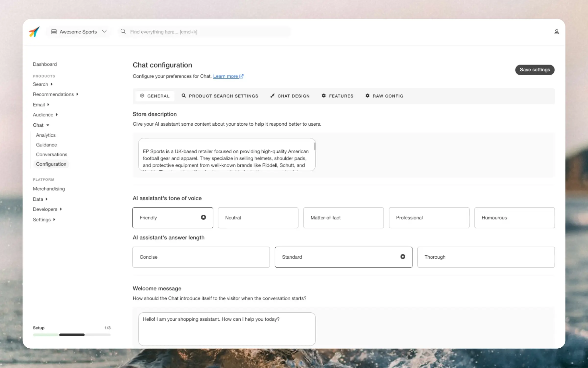
Task: Click the gear icon on Raw Config tab
Action: tap(367, 96)
